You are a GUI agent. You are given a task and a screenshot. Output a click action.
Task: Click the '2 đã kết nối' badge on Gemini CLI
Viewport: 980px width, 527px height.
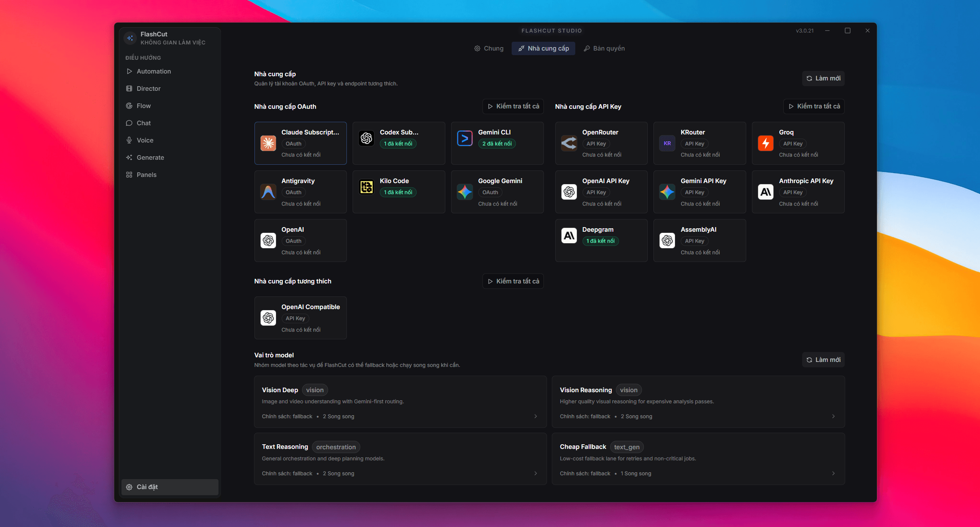[497, 144]
